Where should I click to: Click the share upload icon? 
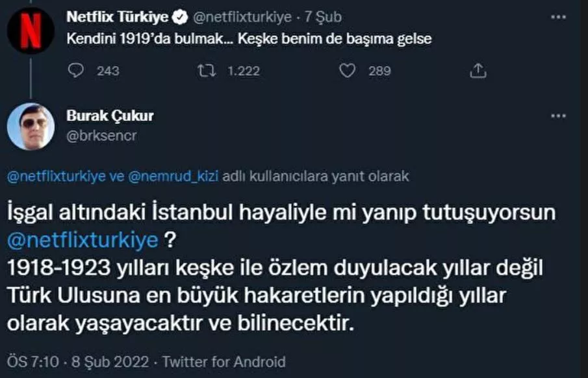478,70
